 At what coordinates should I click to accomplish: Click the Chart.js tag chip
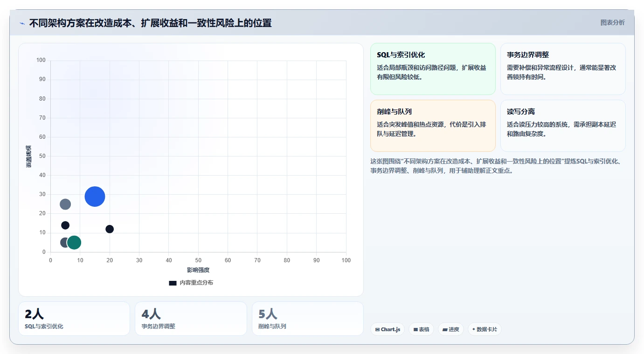coord(388,329)
